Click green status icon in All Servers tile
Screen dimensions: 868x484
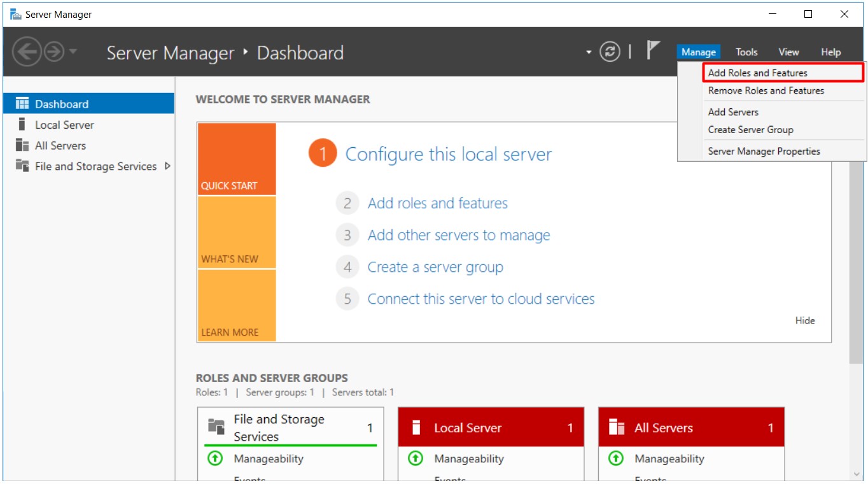click(x=616, y=458)
